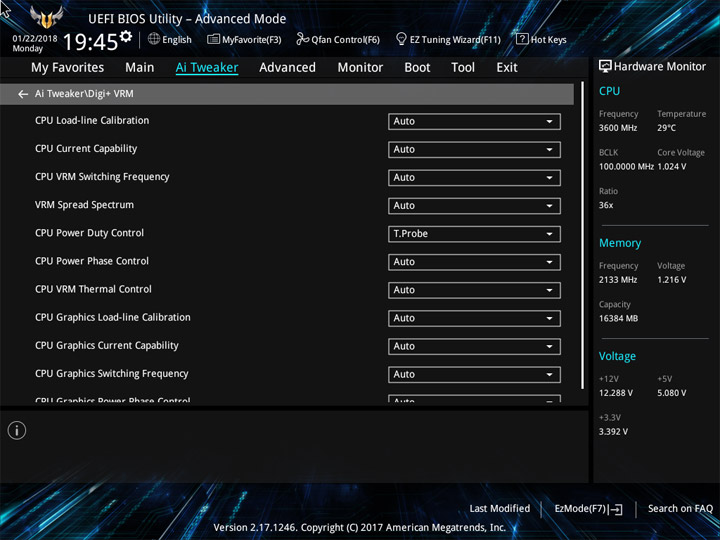The height and width of the screenshot is (540, 720).
Task: Expand CPU Graphics Switching Frequency dropdown
Action: pos(474,375)
